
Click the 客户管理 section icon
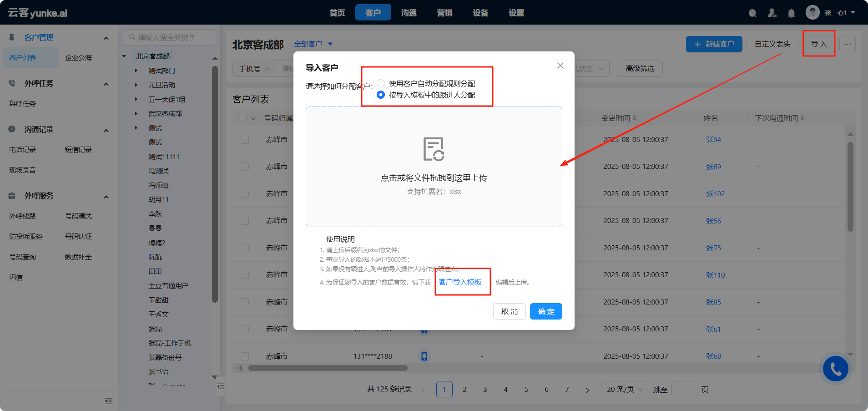(12, 37)
